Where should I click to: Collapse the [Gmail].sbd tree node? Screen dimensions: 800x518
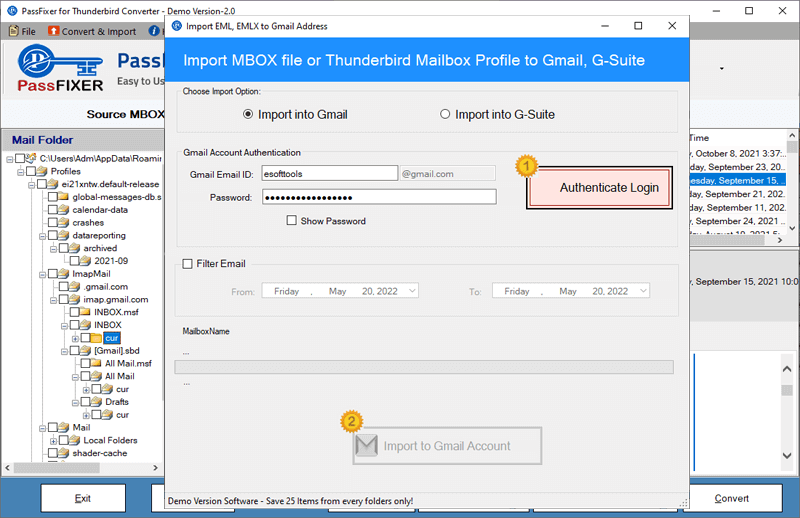64,351
